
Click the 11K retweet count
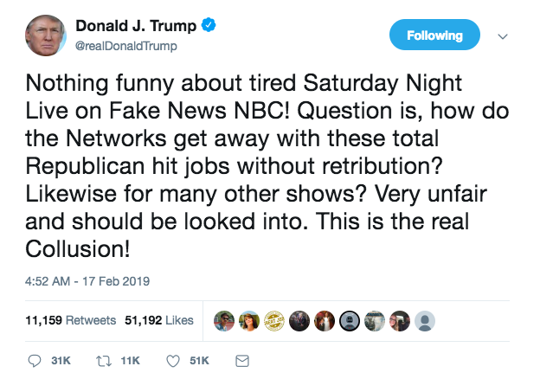pyautogui.click(x=129, y=360)
